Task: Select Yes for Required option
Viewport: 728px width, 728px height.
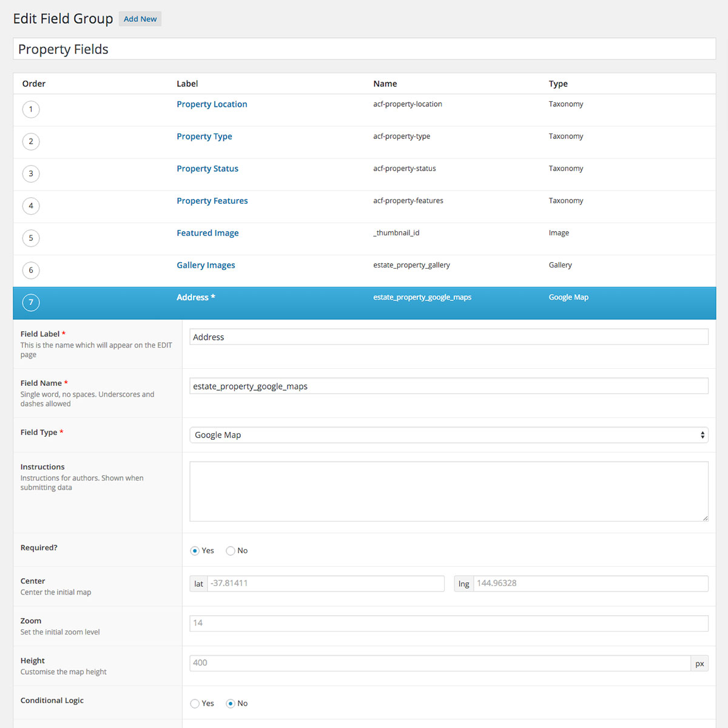Action: pos(195,551)
